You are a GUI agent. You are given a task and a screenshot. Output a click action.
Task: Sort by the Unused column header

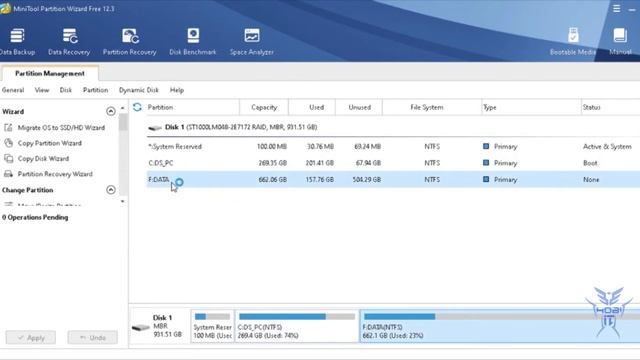pyautogui.click(x=359, y=107)
